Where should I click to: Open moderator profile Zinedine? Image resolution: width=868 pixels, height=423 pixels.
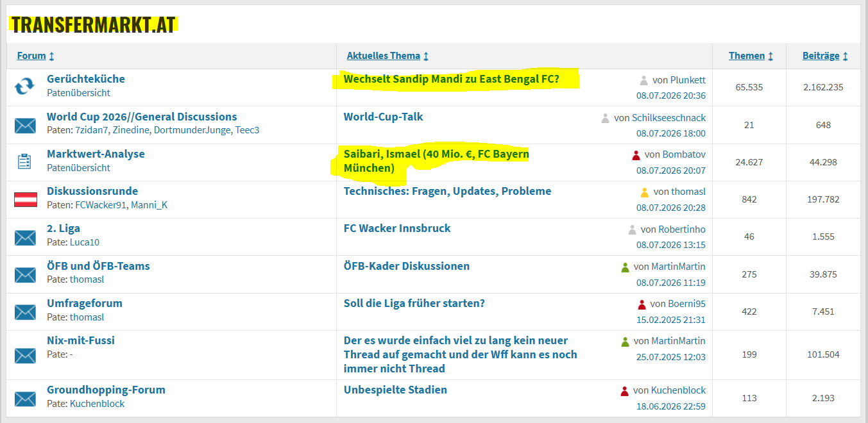tap(131, 130)
